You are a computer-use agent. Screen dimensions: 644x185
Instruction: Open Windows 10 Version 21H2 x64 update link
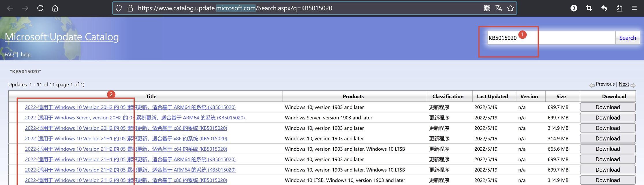click(126, 149)
